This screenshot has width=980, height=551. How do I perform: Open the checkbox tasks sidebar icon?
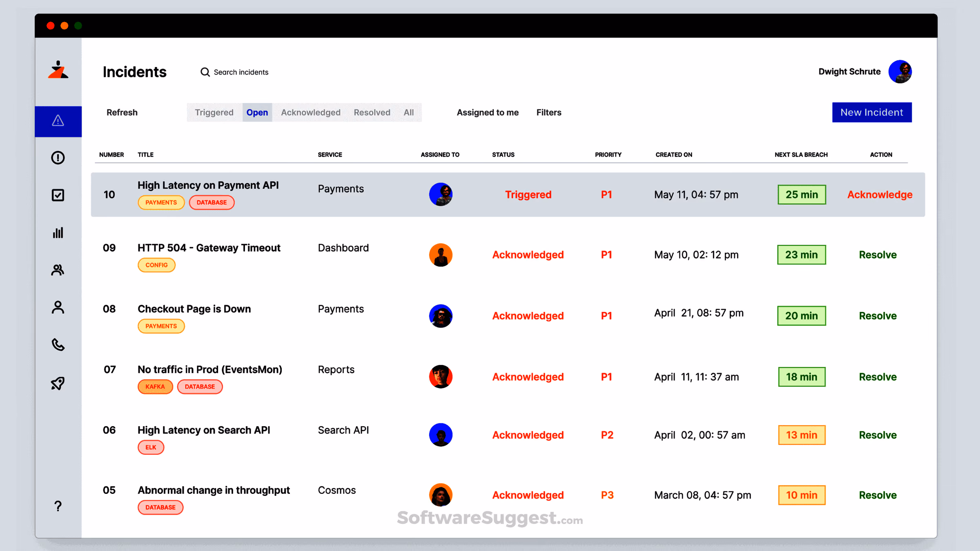[58, 195]
